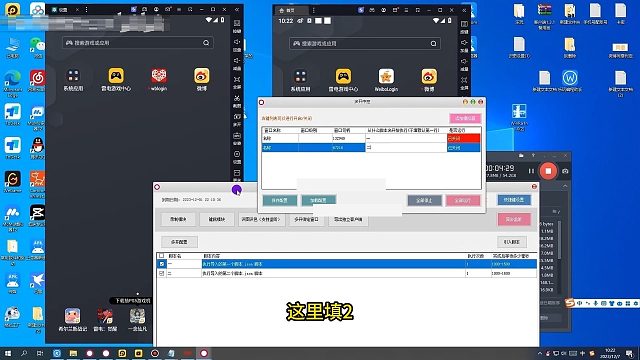
Task: Pause the screen recording
Action: click(531, 171)
